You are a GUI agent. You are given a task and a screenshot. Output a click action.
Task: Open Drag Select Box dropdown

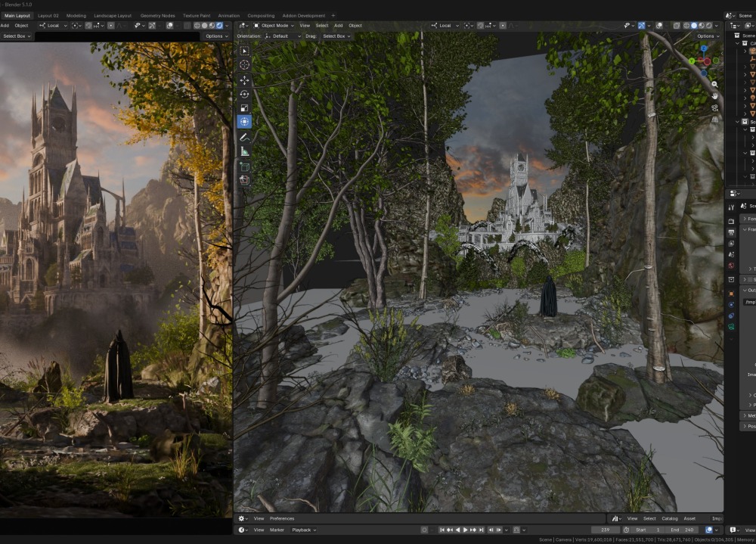tap(336, 36)
